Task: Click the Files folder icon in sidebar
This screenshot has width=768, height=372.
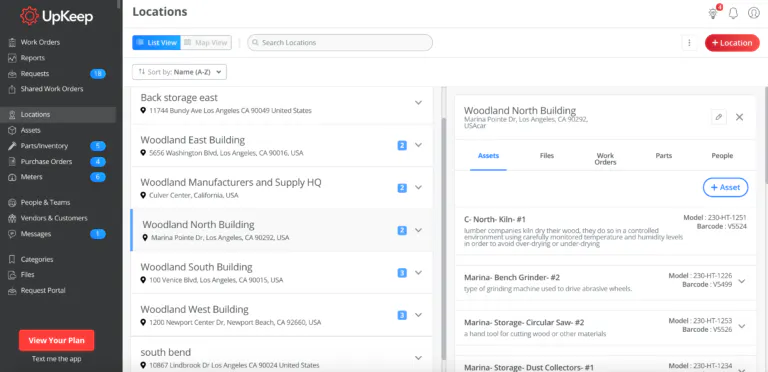Action: tap(12, 275)
